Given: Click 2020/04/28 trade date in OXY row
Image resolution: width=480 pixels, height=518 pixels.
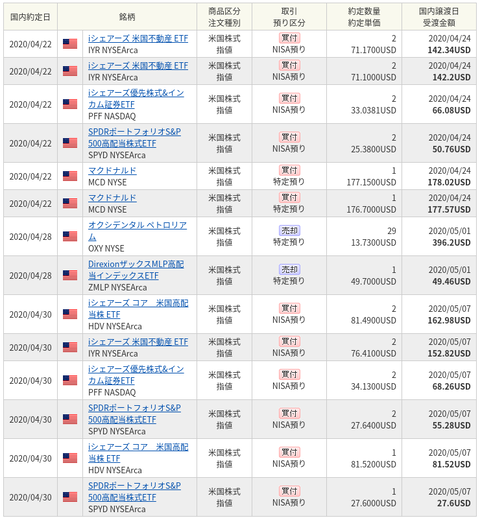Looking at the screenshot, I should point(30,237).
